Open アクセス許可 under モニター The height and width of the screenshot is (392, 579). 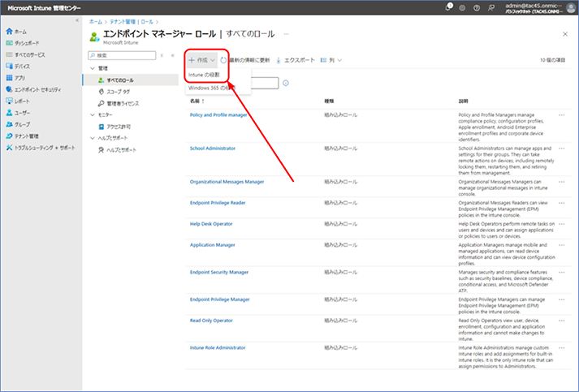(x=115, y=127)
